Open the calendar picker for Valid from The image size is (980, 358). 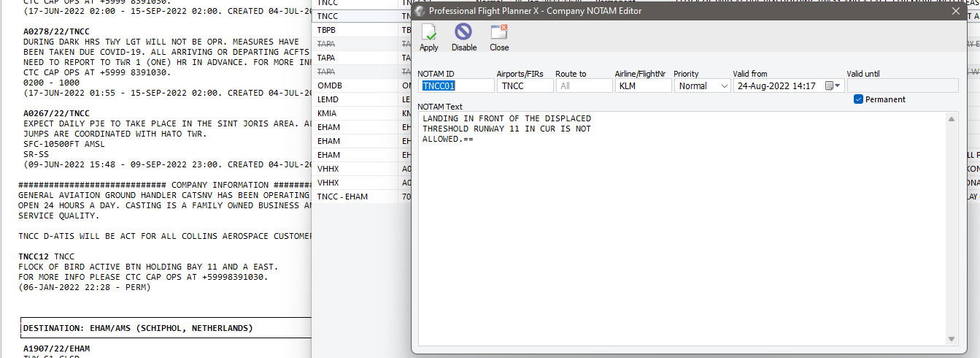tap(833, 85)
